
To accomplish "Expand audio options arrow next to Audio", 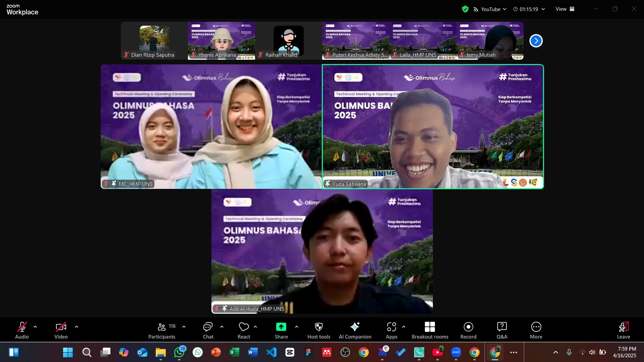I will (35, 326).
